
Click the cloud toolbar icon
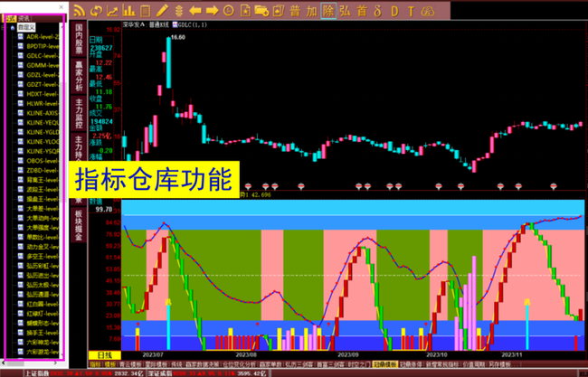(428, 11)
